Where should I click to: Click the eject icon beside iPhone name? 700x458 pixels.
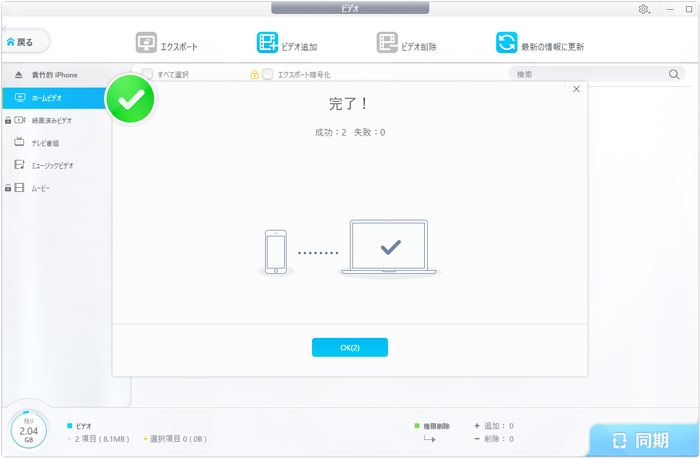(x=18, y=75)
